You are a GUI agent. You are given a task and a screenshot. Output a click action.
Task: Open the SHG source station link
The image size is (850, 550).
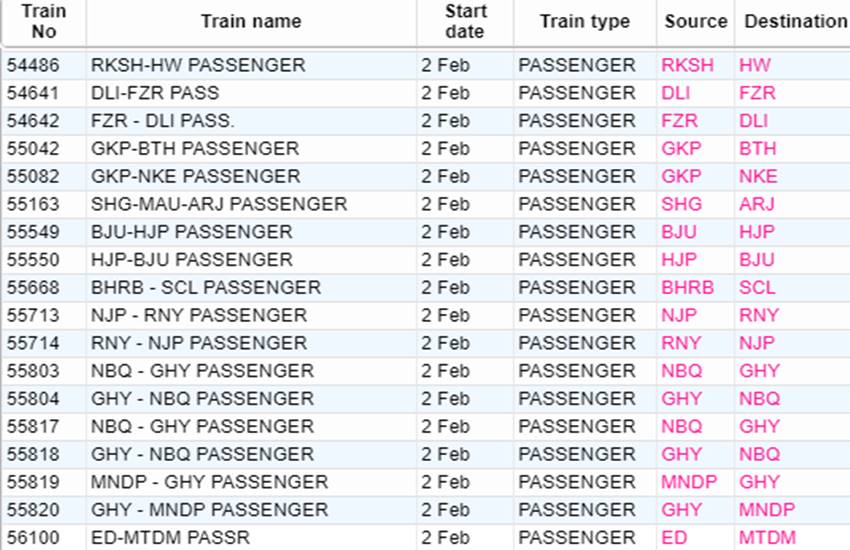point(681,204)
